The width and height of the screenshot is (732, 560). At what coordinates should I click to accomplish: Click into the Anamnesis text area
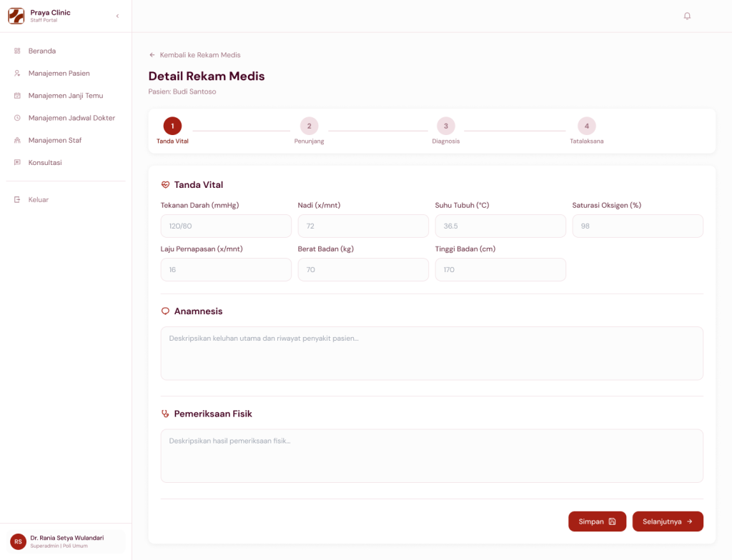[432, 354]
